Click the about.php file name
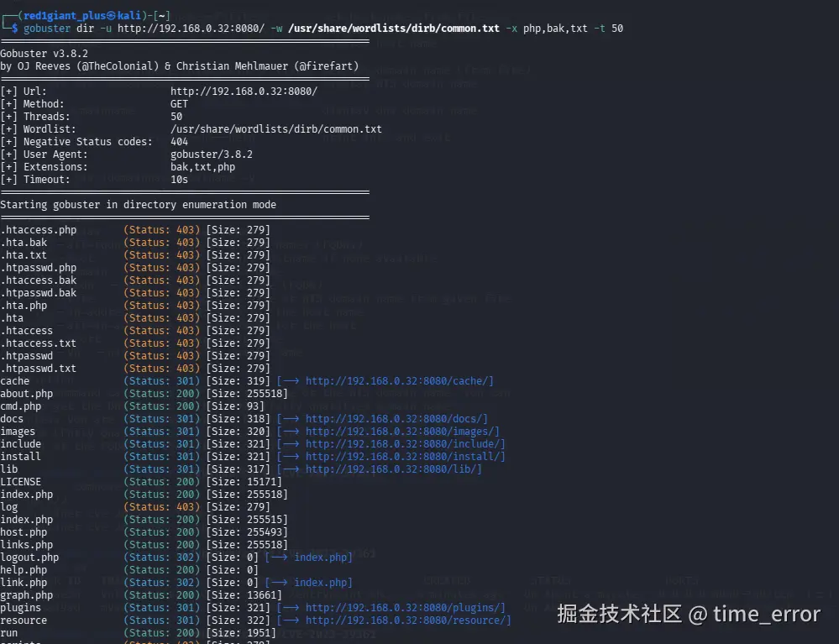 coord(26,394)
